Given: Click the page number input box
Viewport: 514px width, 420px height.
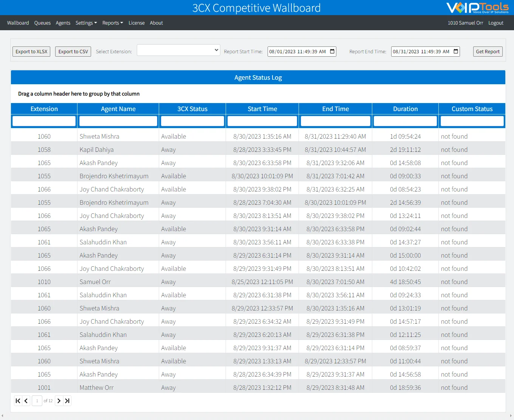Looking at the screenshot, I should click(x=37, y=401).
